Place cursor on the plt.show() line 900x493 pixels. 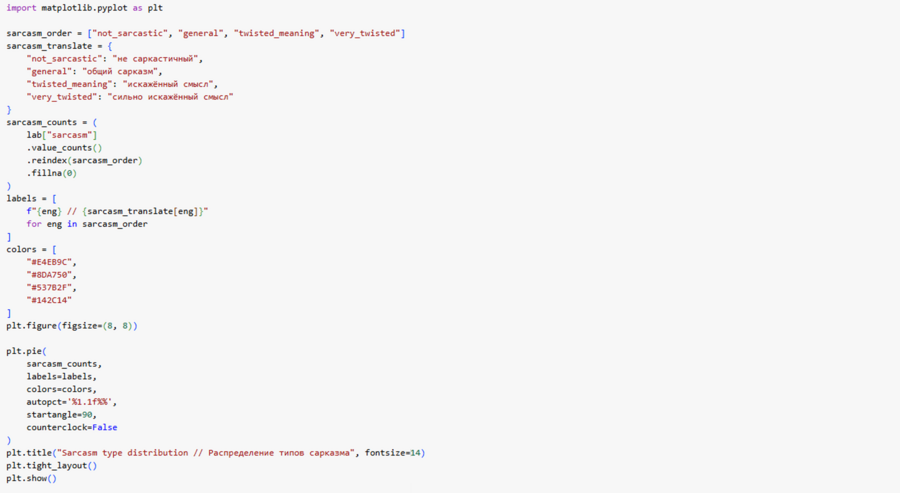tap(31, 478)
